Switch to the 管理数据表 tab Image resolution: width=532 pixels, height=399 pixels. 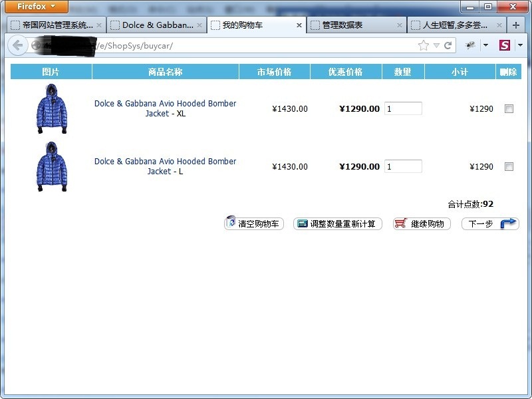(x=356, y=25)
